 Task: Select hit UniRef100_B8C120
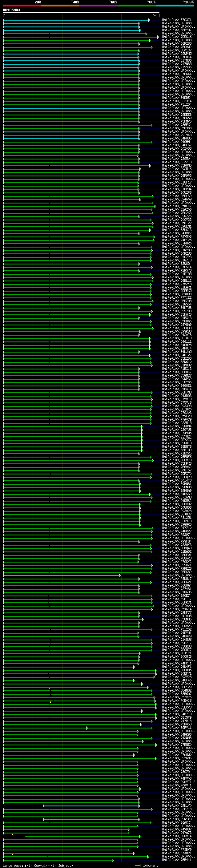(x=177, y=687)
